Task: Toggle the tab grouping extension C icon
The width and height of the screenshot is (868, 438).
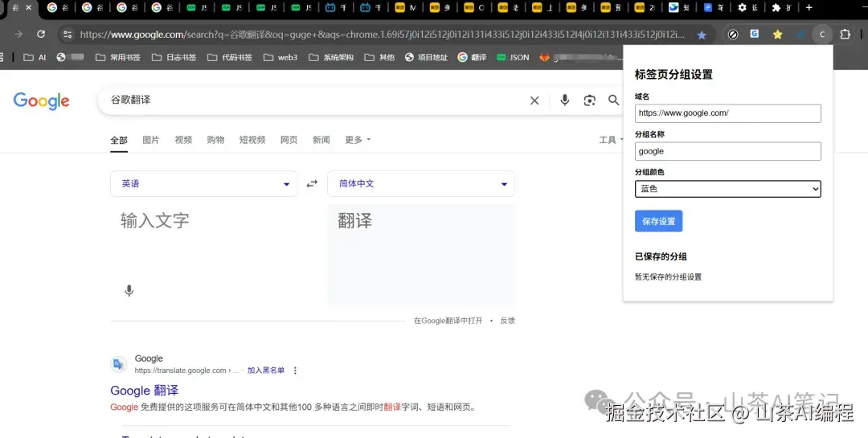Action: pos(822,35)
